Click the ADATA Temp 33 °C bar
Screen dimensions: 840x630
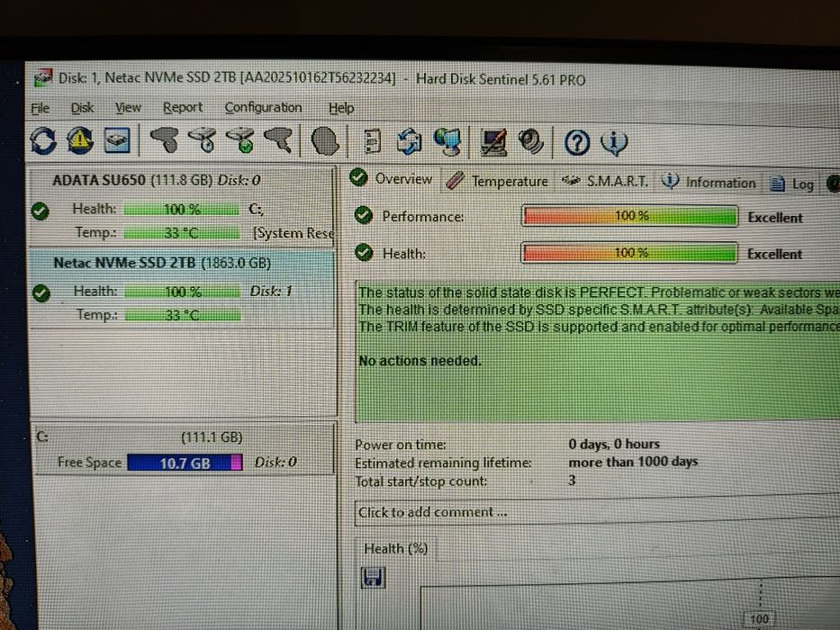tap(182, 233)
